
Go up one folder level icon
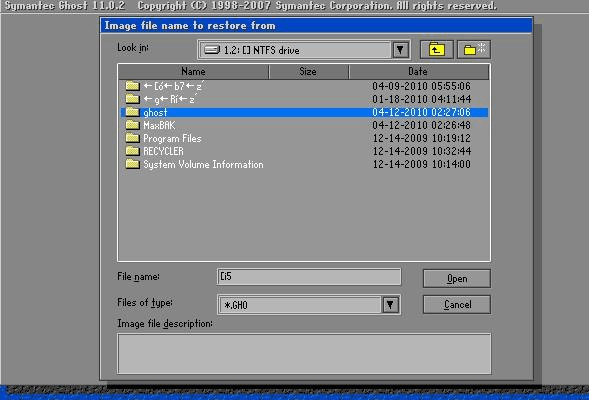click(436, 50)
